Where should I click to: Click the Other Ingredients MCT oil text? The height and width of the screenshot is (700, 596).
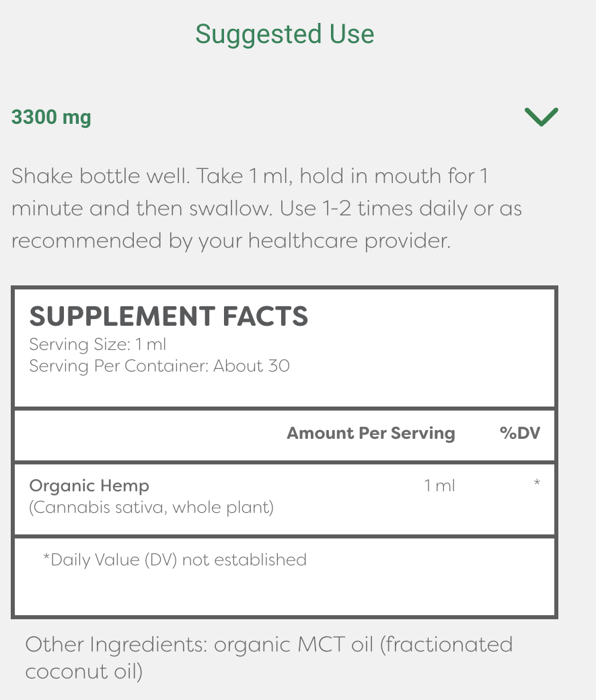pyautogui.click(x=269, y=645)
